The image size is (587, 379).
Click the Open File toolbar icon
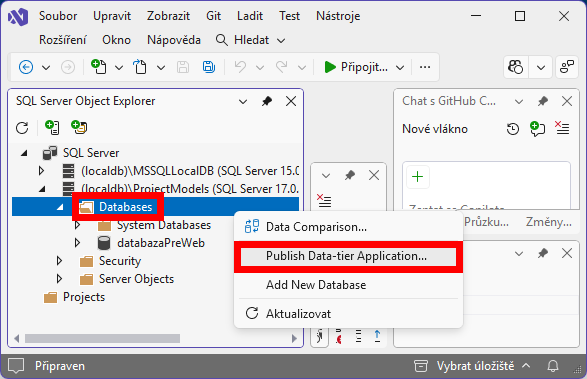coord(140,67)
